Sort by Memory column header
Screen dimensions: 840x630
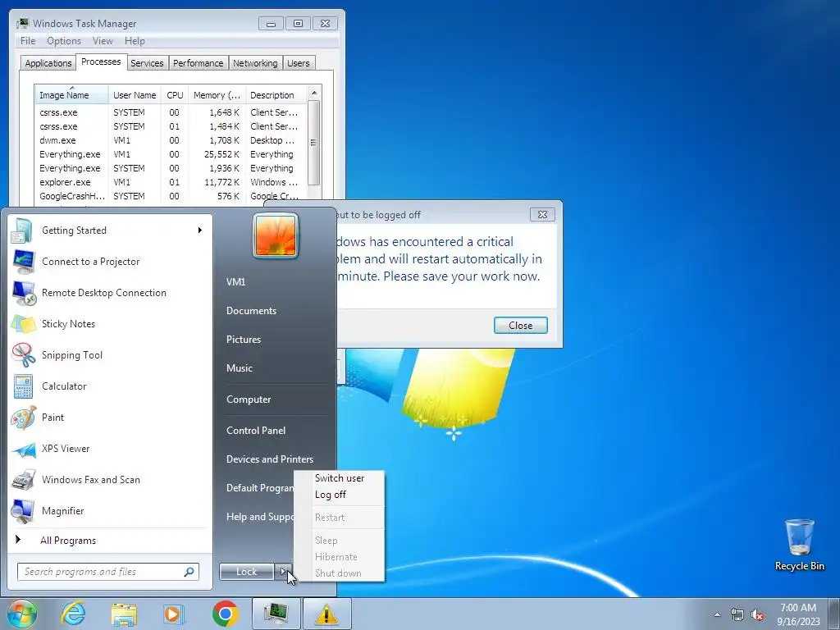click(x=217, y=95)
